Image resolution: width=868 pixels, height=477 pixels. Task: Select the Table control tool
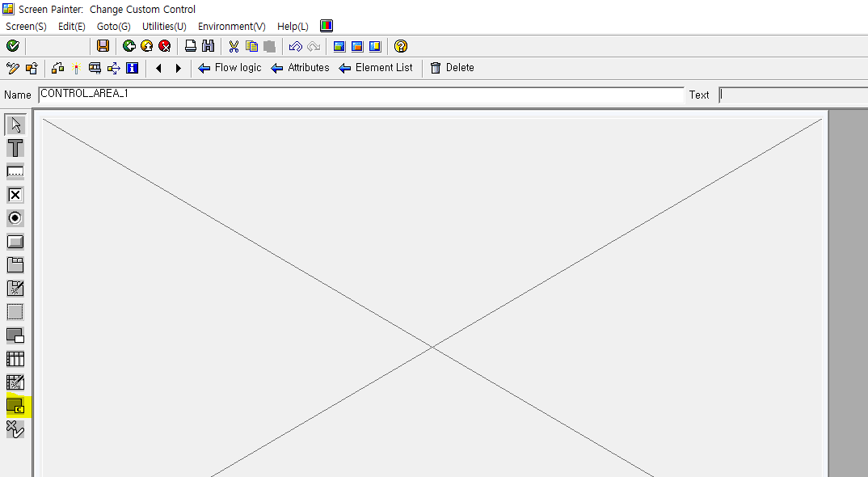tap(15, 359)
